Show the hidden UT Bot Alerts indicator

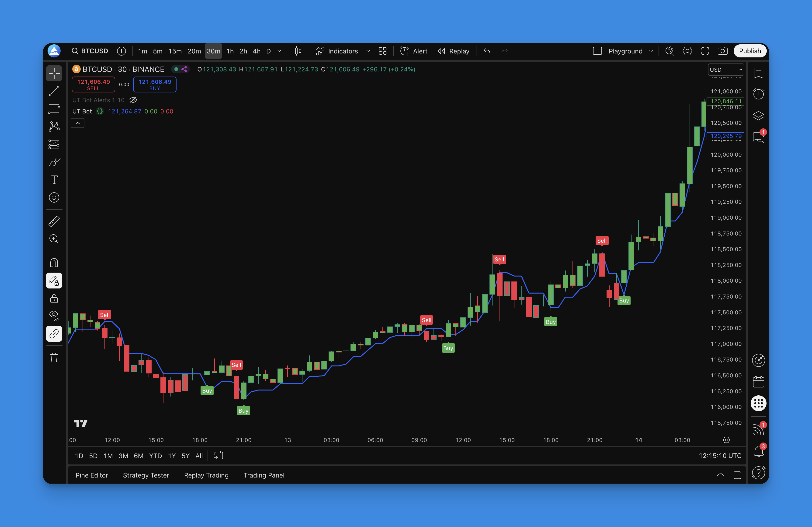[x=133, y=100]
